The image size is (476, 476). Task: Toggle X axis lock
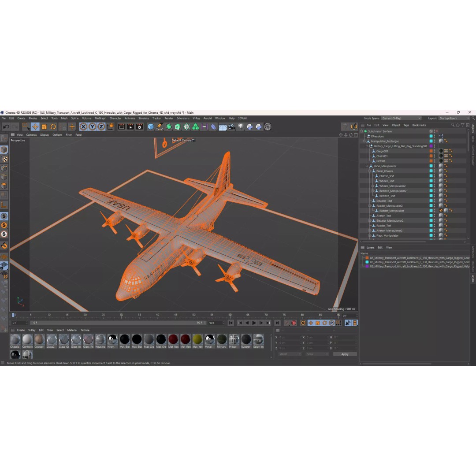83,126
